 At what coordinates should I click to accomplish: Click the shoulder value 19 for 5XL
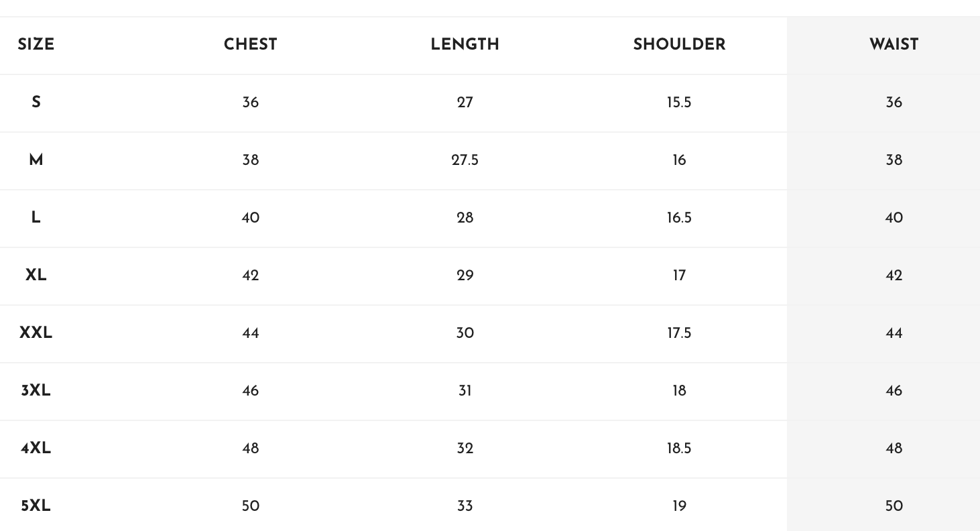(x=679, y=506)
